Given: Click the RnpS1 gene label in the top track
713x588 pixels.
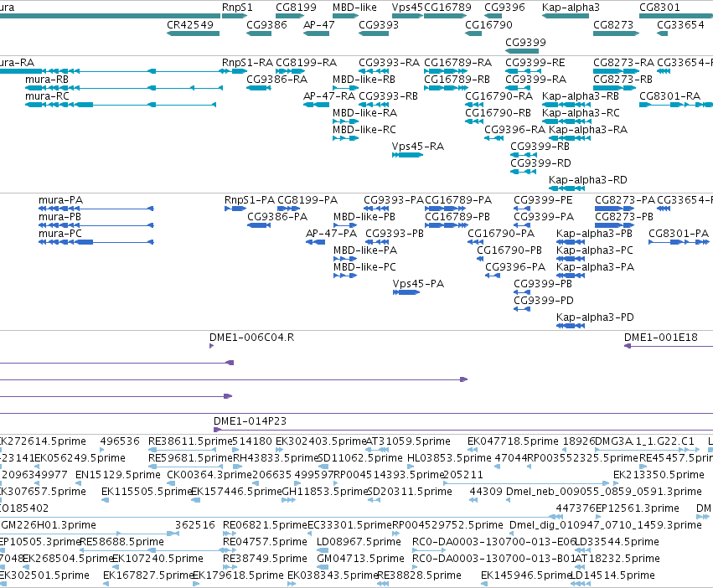Looking at the screenshot, I should (237, 8).
